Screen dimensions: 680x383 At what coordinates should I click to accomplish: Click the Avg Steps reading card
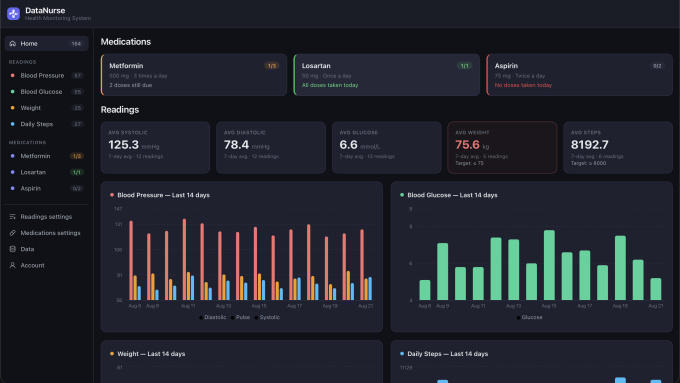point(618,147)
